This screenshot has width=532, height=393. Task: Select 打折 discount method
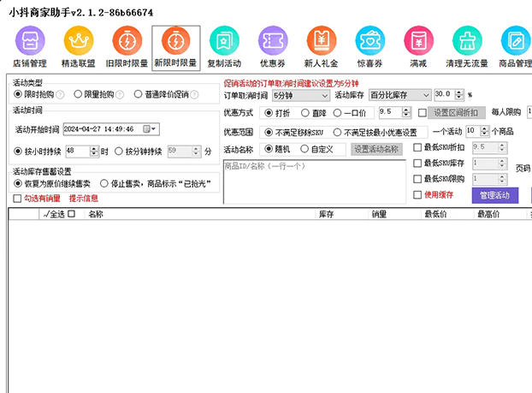coord(269,113)
